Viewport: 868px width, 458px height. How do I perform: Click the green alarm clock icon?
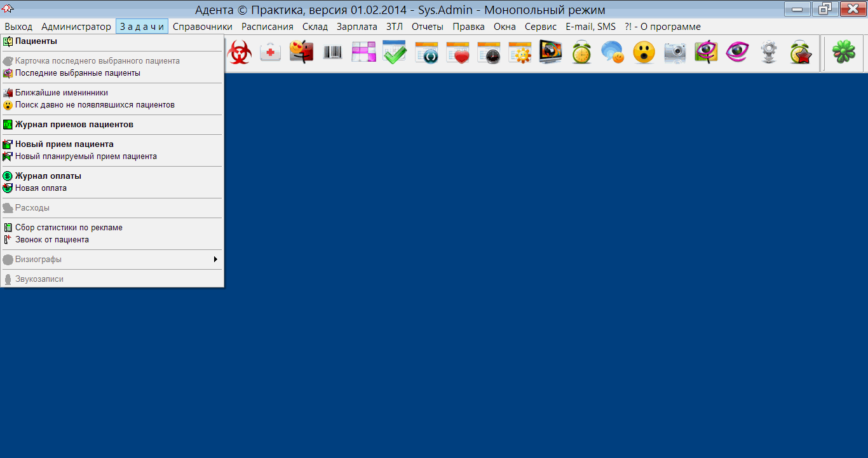581,52
